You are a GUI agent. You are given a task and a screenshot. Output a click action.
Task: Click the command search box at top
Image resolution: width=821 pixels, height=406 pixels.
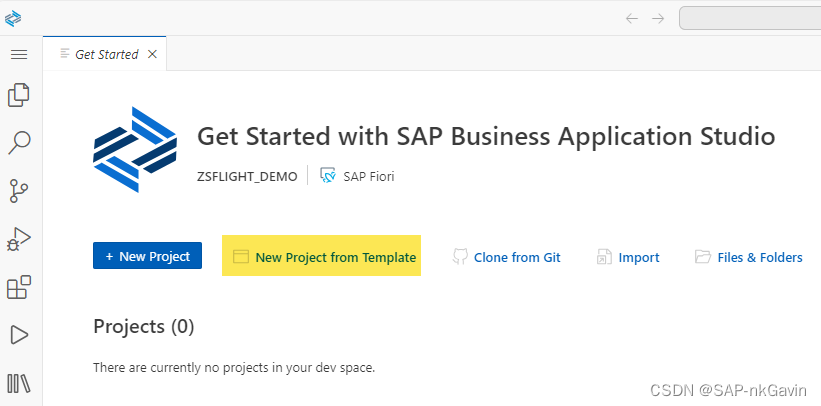(x=750, y=18)
